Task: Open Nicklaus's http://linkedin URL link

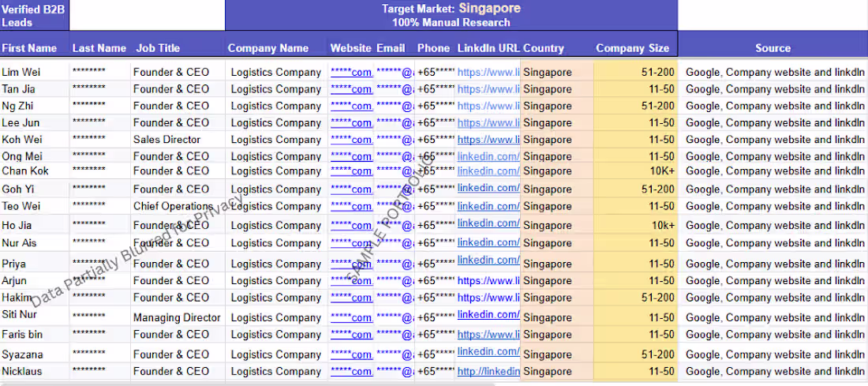Action: (488, 371)
